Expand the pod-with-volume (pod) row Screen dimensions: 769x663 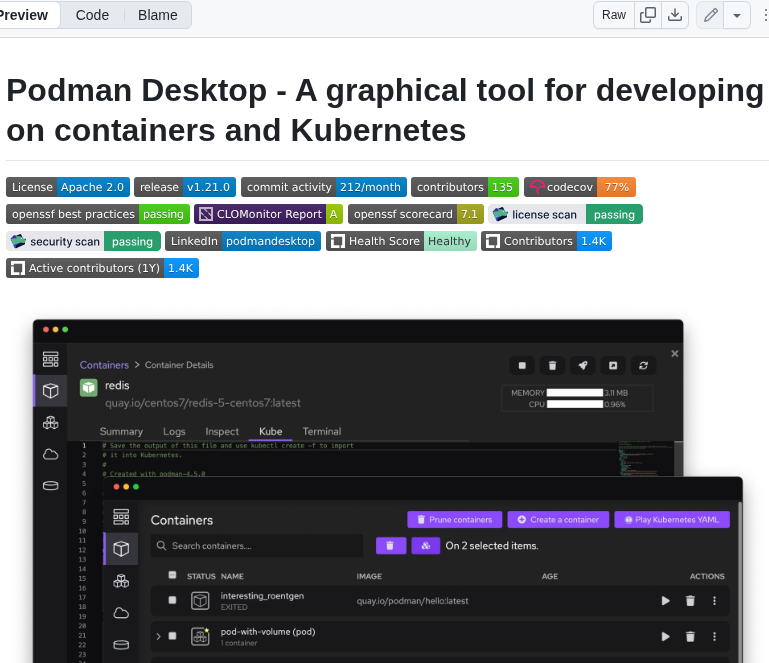coord(158,637)
